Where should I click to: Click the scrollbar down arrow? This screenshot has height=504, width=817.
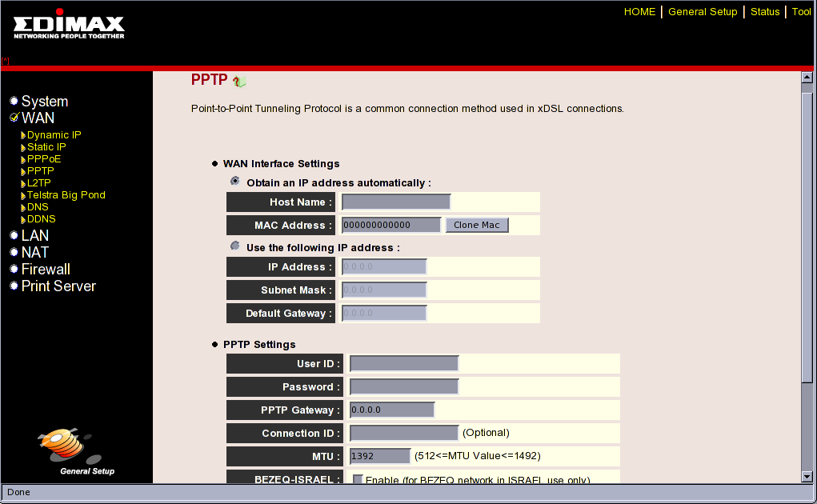[807, 477]
